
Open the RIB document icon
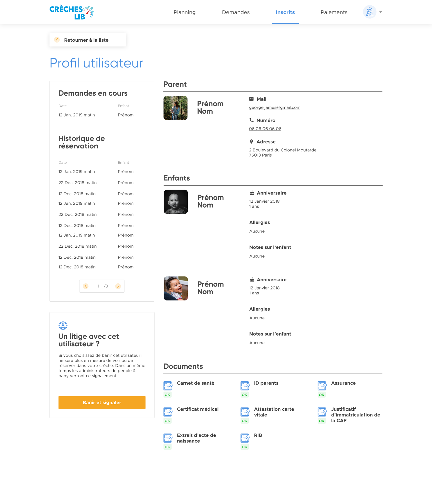pyautogui.click(x=245, y=438)
